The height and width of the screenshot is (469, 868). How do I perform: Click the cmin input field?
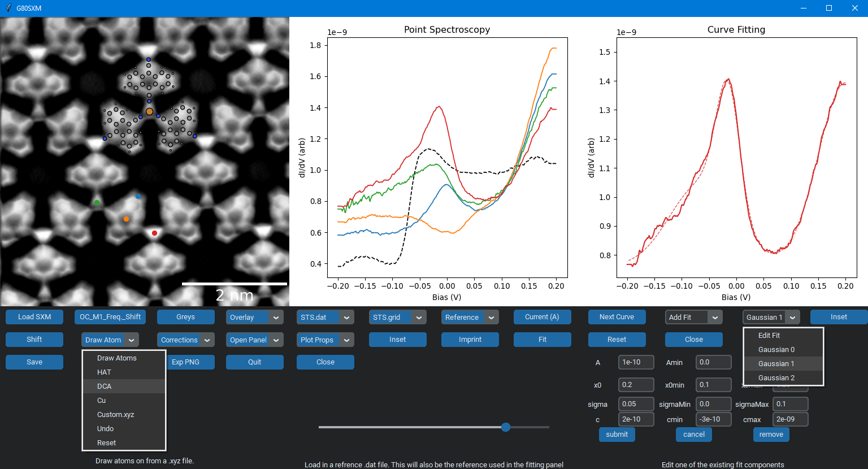tap(714, 419)
